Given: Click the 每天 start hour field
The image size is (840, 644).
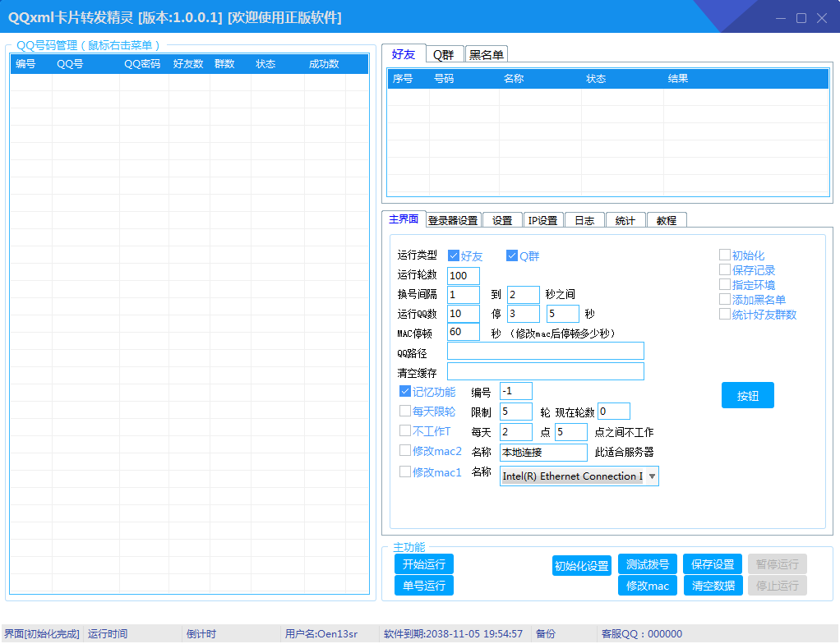Looking at the screenshot, I should (x=516, y=431).
